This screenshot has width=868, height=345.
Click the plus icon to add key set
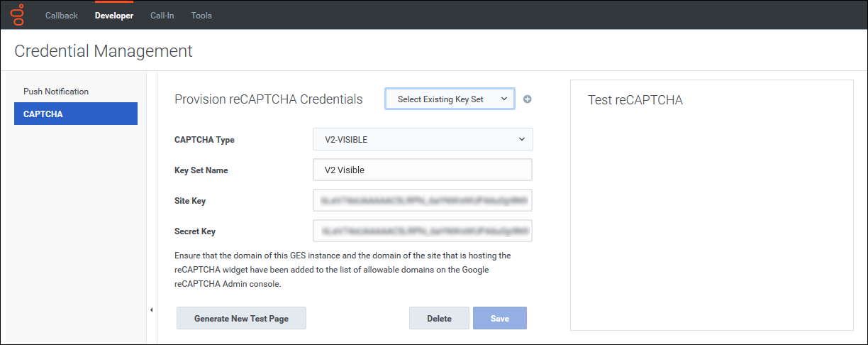tap(527, 99)
